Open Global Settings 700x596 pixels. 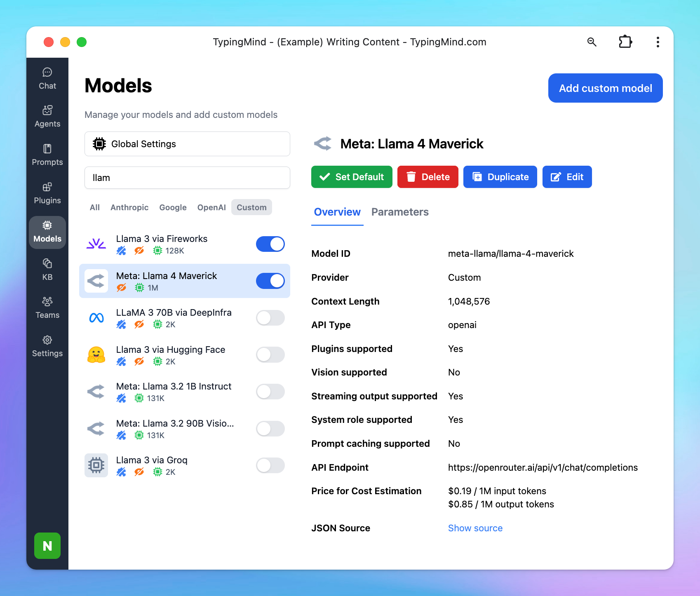coord(187,144)
